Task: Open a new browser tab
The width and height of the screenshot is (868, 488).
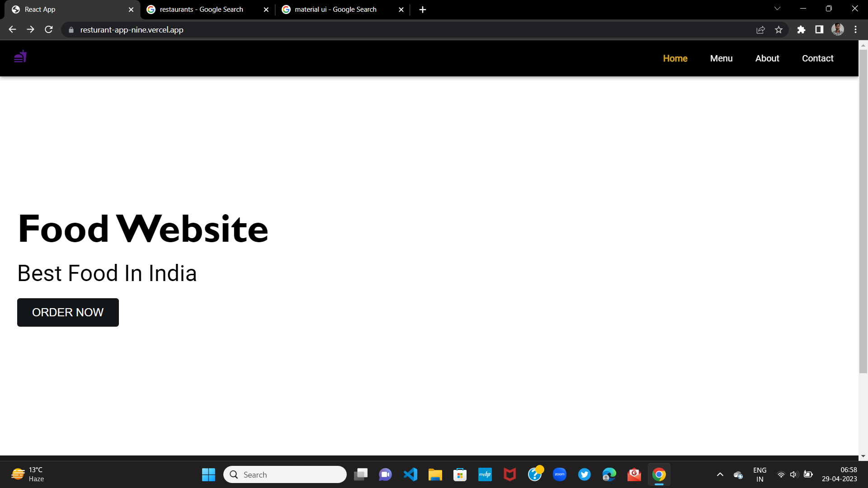Action: tap(423, 9)
